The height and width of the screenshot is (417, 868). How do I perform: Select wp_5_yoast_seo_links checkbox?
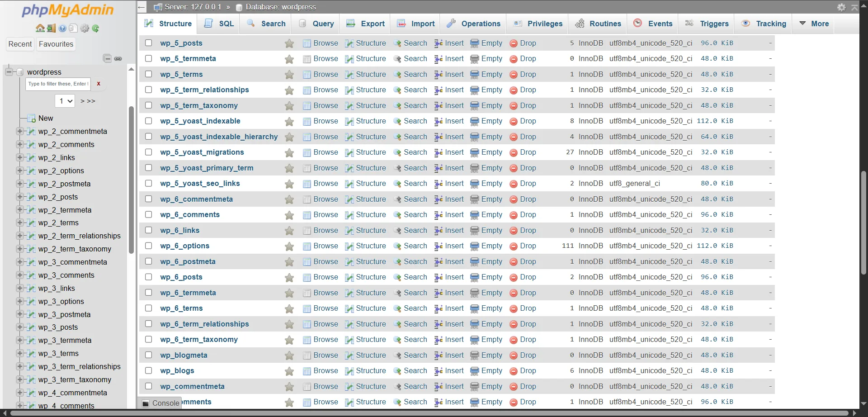148,183
